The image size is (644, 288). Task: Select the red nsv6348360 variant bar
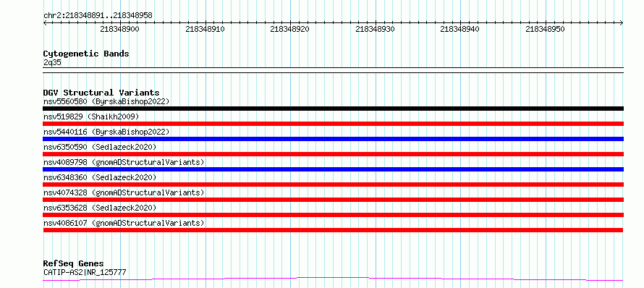click(x=333, y=185)
